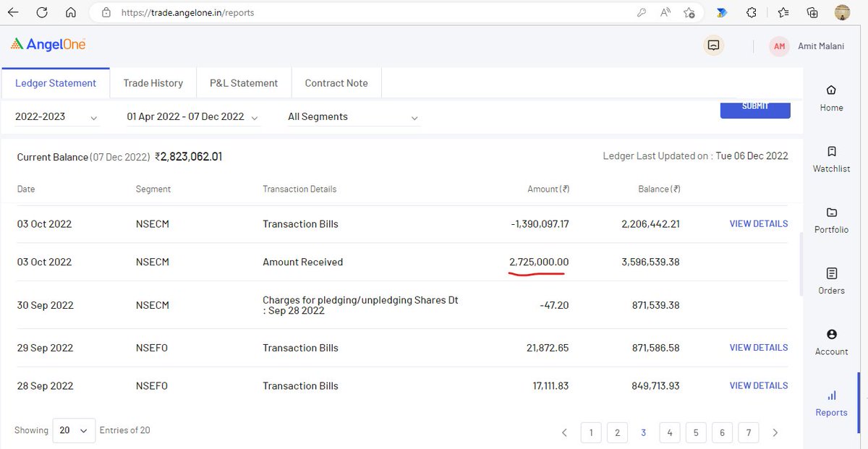
Task: Expand the 2022-2023 year dropdown
Action: point(56,117)
